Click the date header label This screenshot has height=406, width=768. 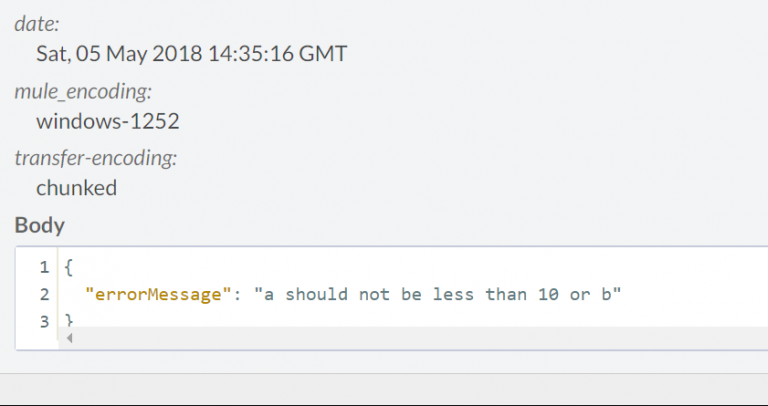point(36,25)
